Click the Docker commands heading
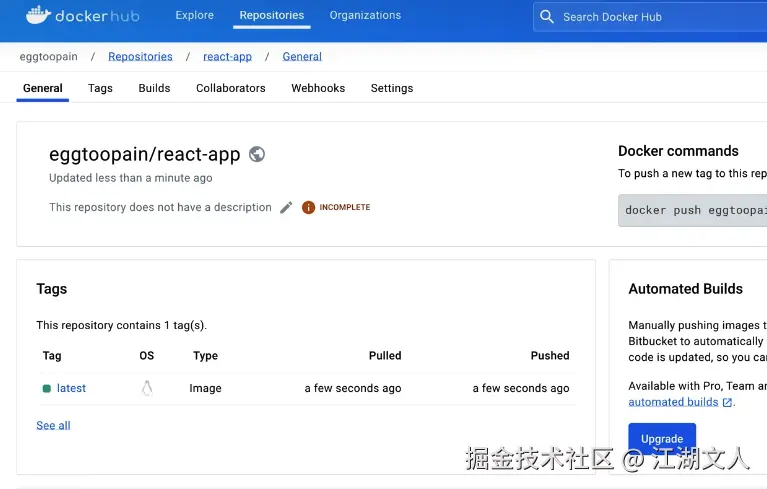Viewport: 767px width, 489px height. [x=678, y=151]
